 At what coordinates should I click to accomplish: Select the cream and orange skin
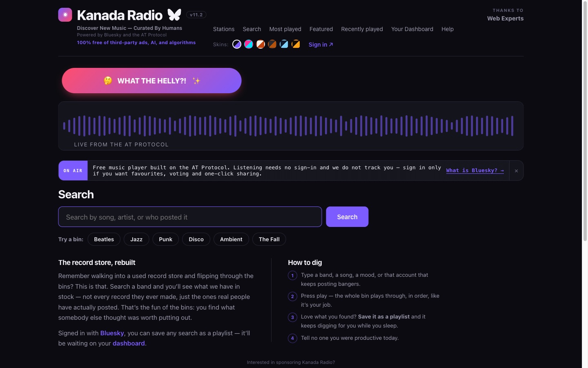[x=261, y=44]
